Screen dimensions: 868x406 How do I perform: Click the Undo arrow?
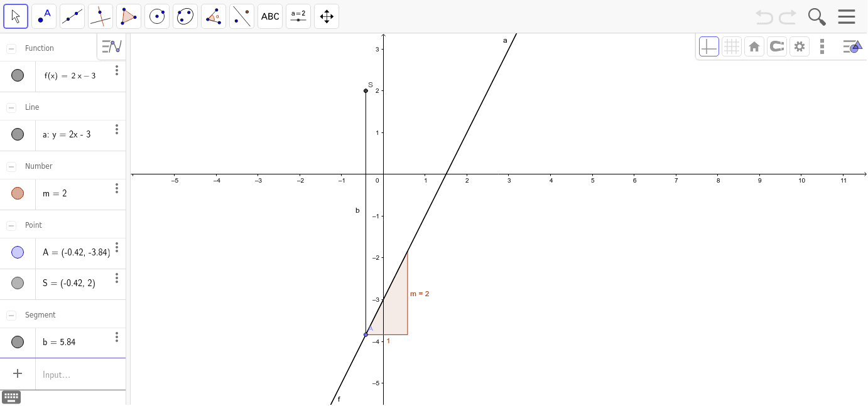pyautogui.click(x=764, y=16)
